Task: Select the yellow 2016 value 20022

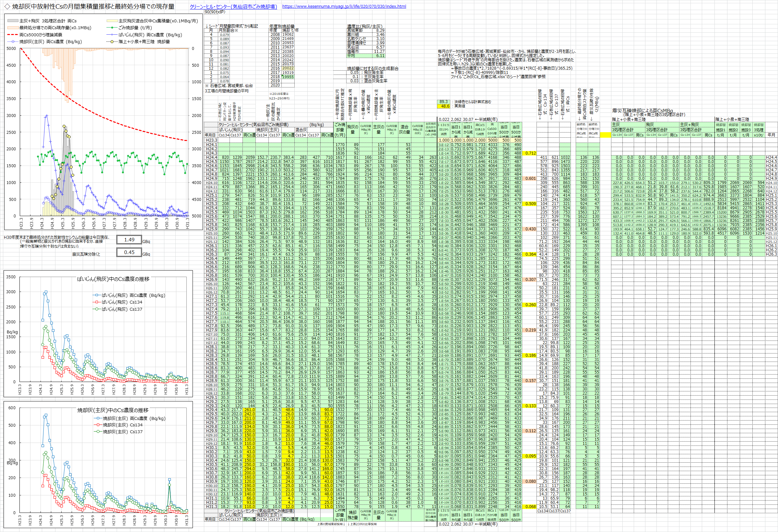Action: coord(288,68)
